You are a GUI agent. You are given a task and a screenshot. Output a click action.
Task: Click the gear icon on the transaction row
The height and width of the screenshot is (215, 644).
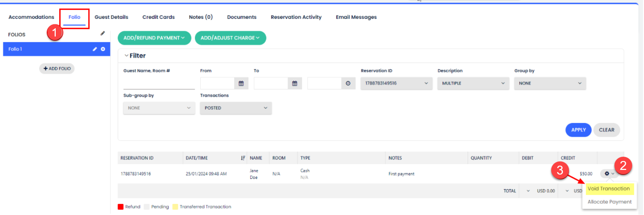(x=607, y=174)
